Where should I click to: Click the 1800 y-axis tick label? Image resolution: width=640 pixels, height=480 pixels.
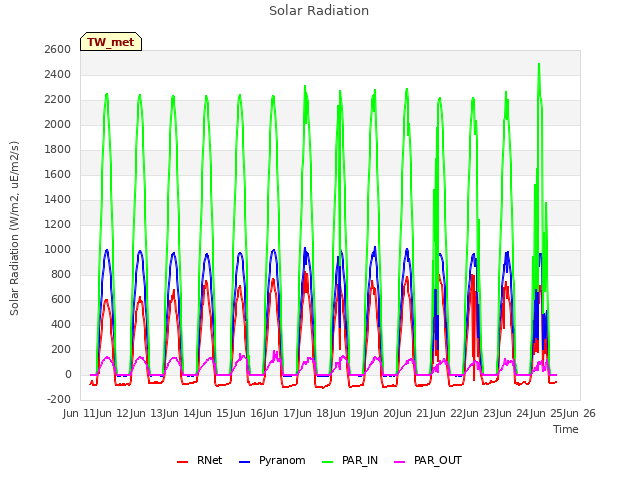58,149
